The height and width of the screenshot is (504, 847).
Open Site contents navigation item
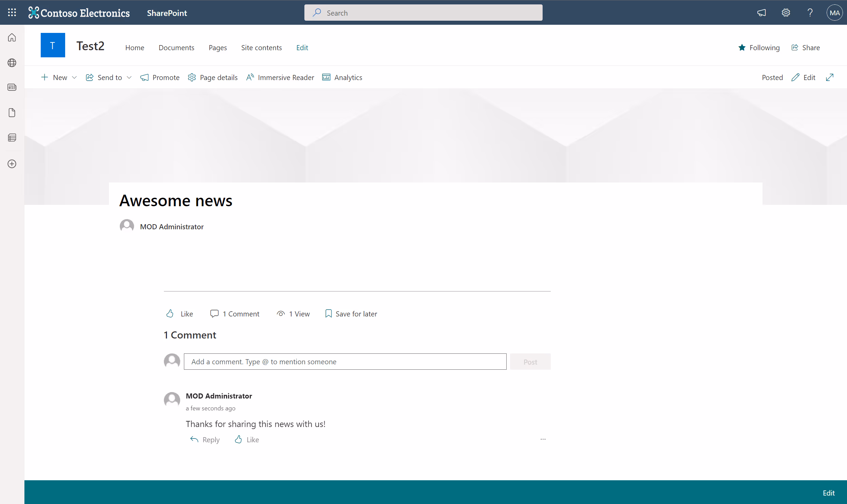[261, 47]
